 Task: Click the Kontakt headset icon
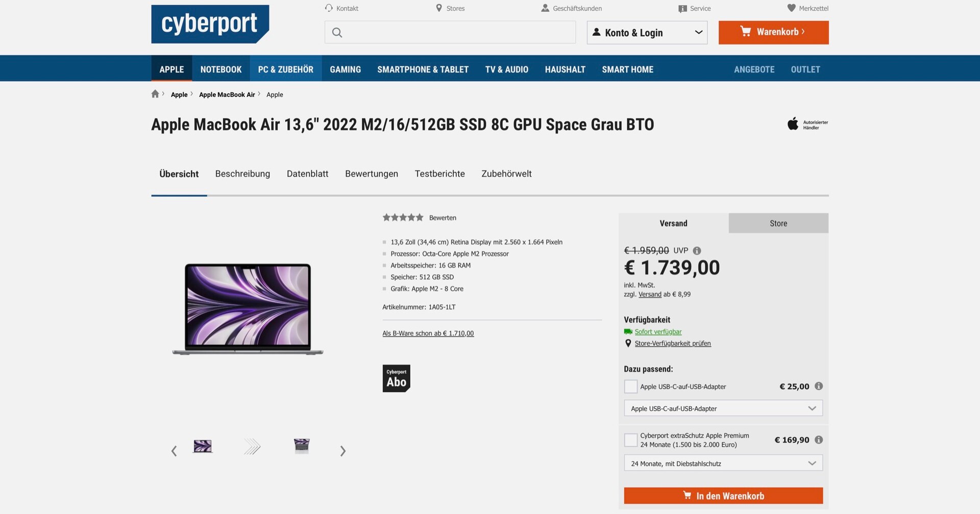click(329, 8)
